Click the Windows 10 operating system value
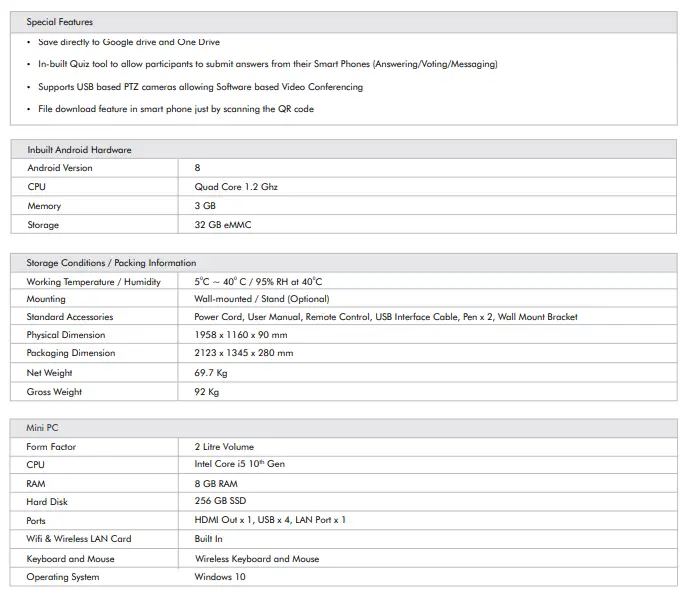The height and width of the screenshot is (604, 680). pyautogui.click(x=219, y=577)
